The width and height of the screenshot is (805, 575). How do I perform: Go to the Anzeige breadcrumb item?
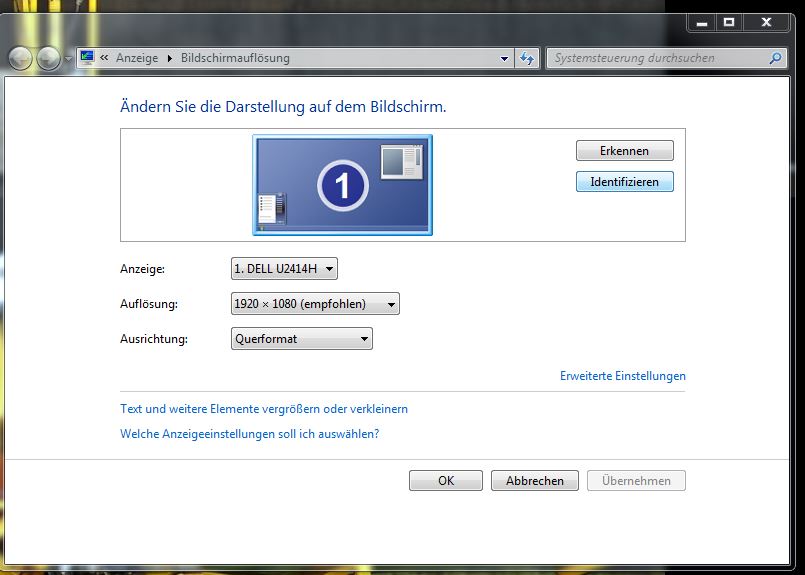(137, 58)
